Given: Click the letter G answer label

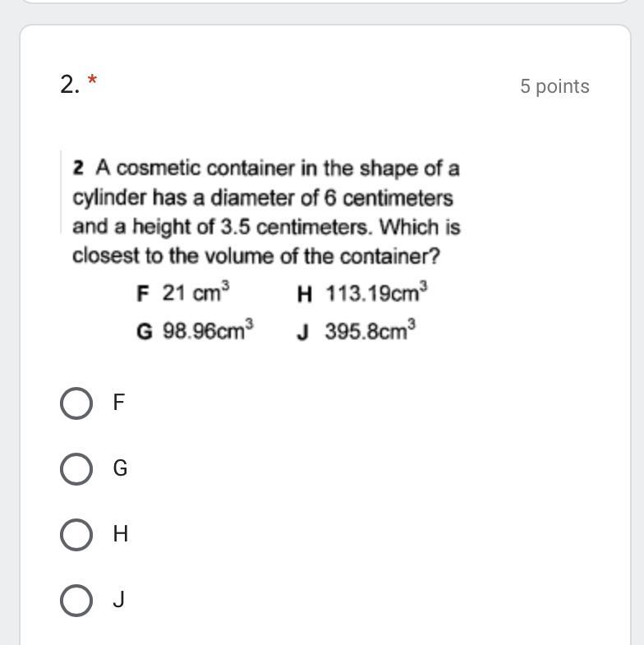Looking at the screenshot, I should point(120,468).
